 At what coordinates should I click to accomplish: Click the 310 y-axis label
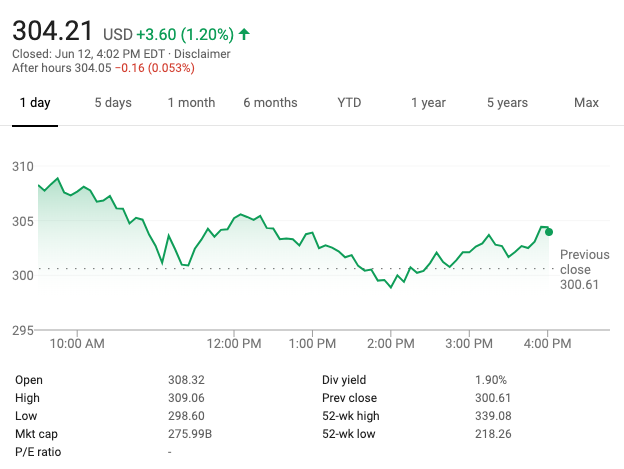pos(23,167)
